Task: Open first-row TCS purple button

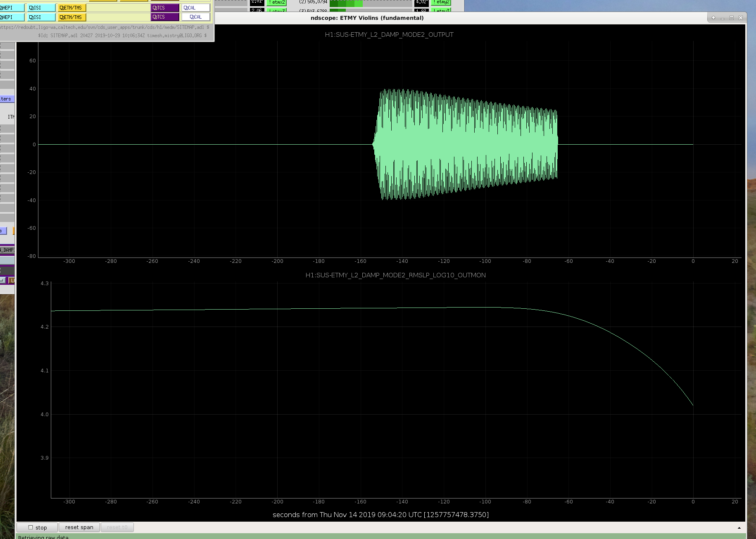Action: coord(165,8)
